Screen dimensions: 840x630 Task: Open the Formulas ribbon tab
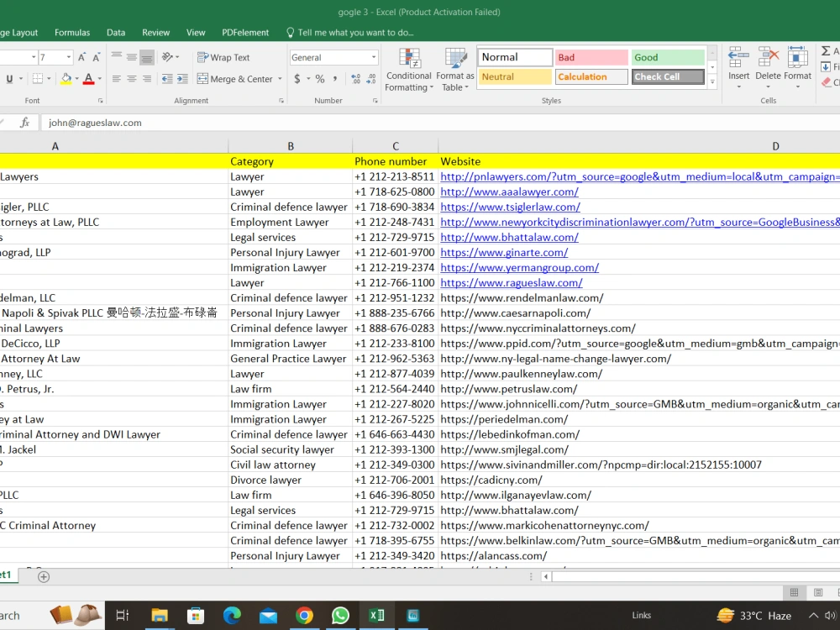(x=72, y=33)
